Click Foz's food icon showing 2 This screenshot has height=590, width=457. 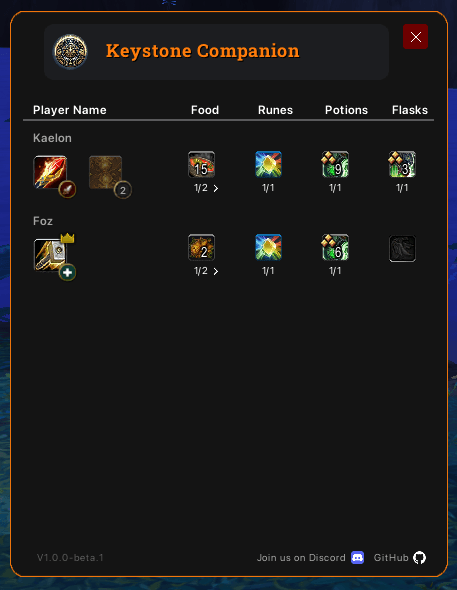tap(202, 248)
